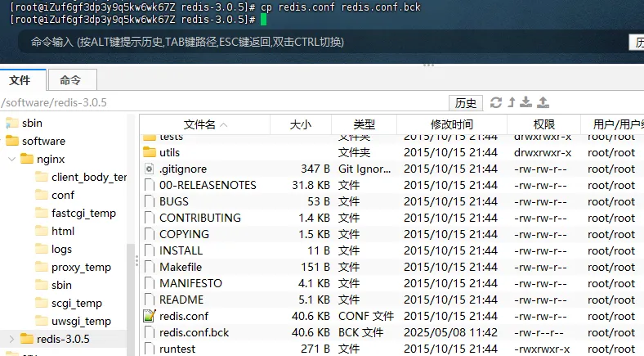This screenshot has width=644, height=356.
Task: Click the upload file icon
Action: coord(543,102)
